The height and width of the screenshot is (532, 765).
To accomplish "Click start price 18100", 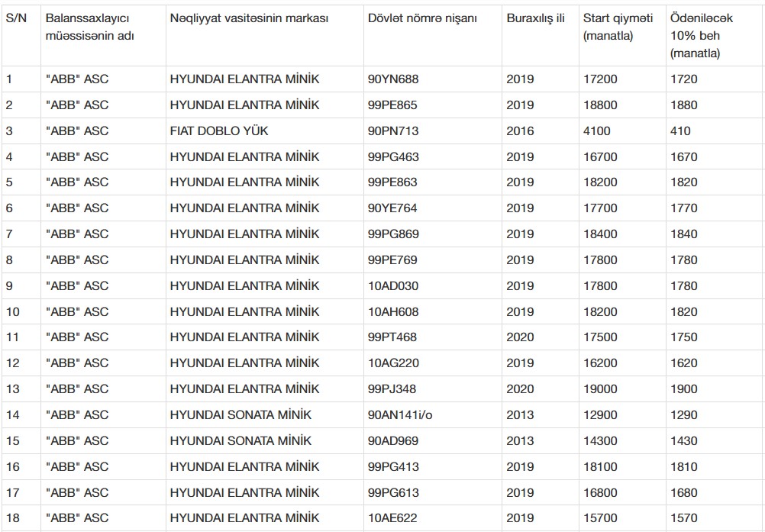I will pos(600,466).
